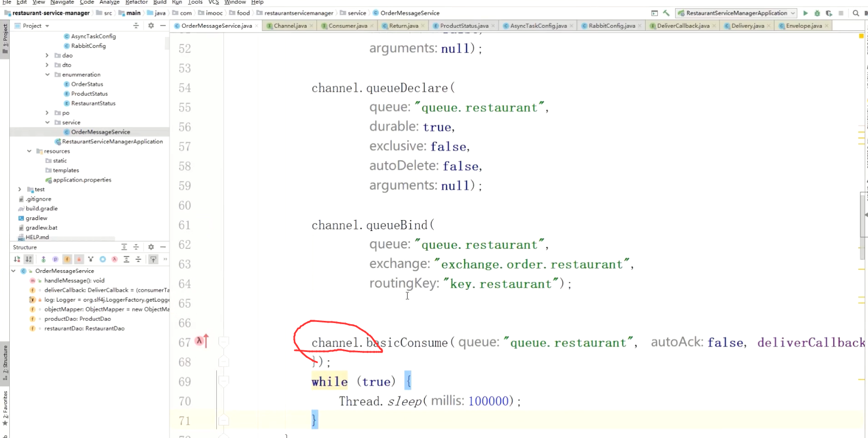The height and width of the screenshot is (438, 868).
Task: Open the Project view selector dropdown
Action: pos(47,26)
